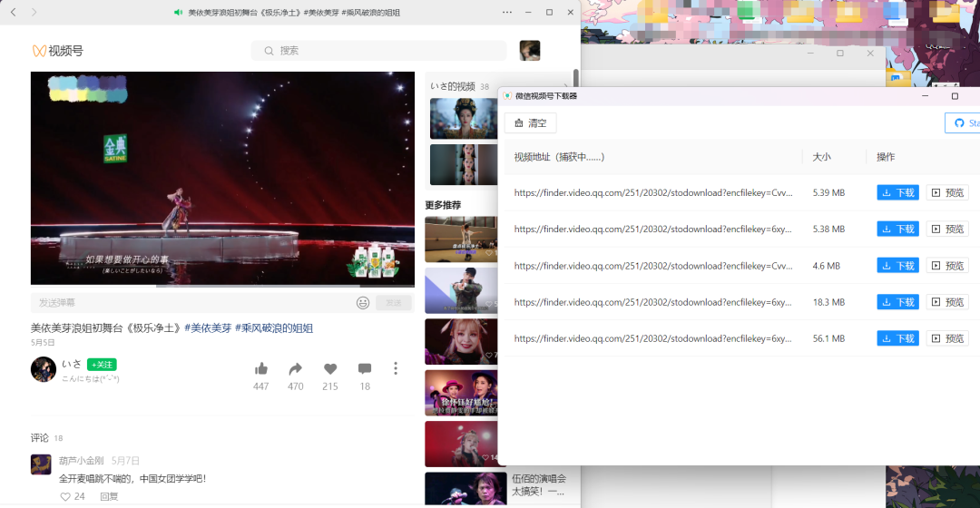The height and width of the screenshot is (508, 980).
Task: Click 预览 for the 56.1 MB video
Action: 947,338
